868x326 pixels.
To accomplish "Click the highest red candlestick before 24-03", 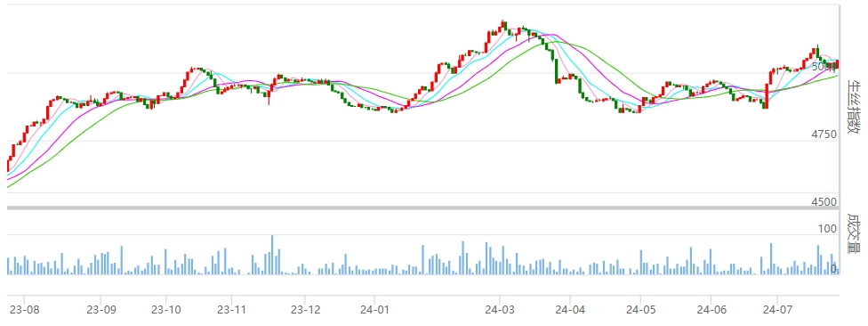I will click(503, 25).
